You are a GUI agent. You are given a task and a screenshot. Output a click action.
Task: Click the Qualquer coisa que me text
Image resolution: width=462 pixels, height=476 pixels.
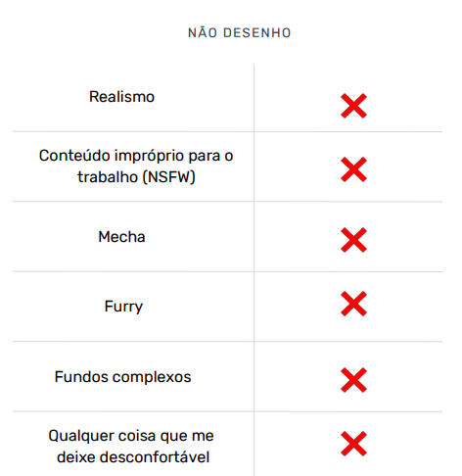(x=131, y=436)
